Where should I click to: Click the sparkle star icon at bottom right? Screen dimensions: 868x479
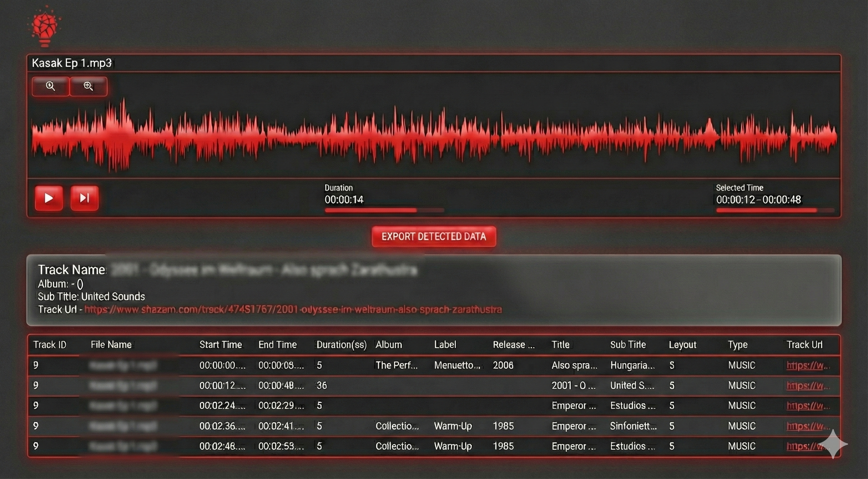pos(833,444)
